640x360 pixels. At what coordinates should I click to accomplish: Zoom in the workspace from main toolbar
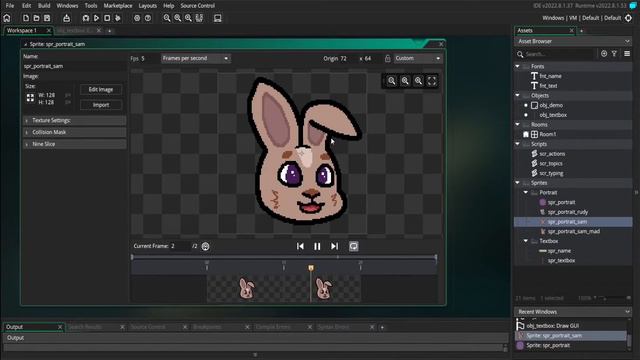(188, 18)
